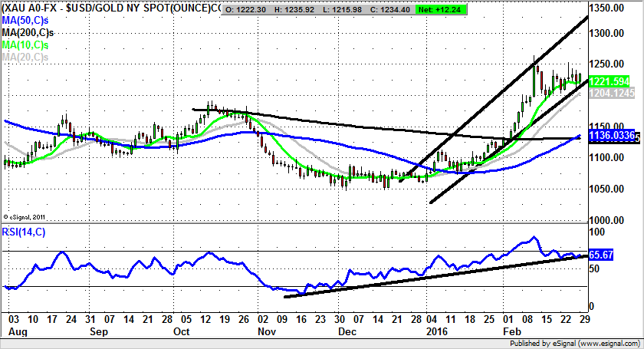
Task: Click the MA(50,C)s indicator label
Action: click(25, 20)
